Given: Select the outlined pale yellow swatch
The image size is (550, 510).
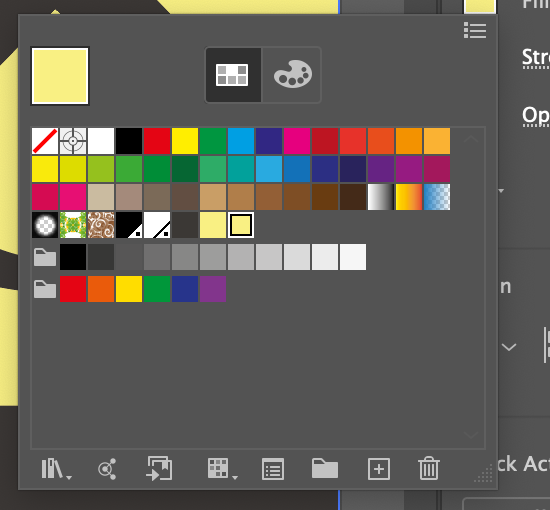Looking at the screenshot, I should tap(241, 225).
